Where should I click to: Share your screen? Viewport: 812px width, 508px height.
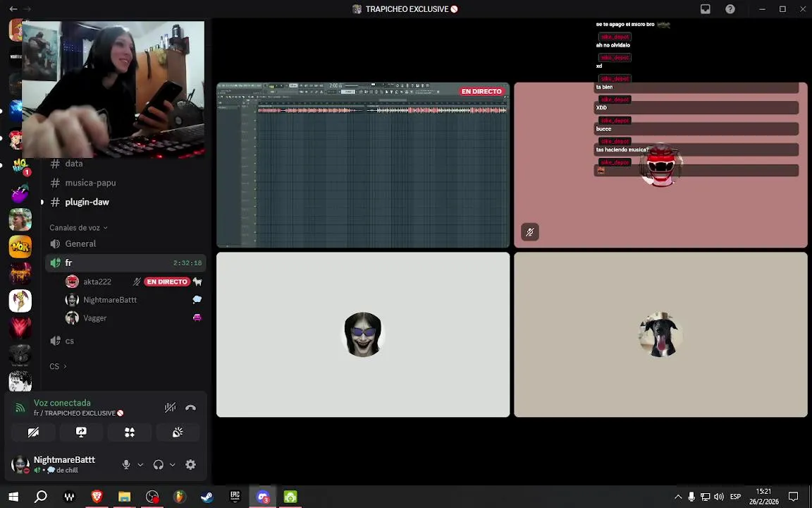(81, 433)
